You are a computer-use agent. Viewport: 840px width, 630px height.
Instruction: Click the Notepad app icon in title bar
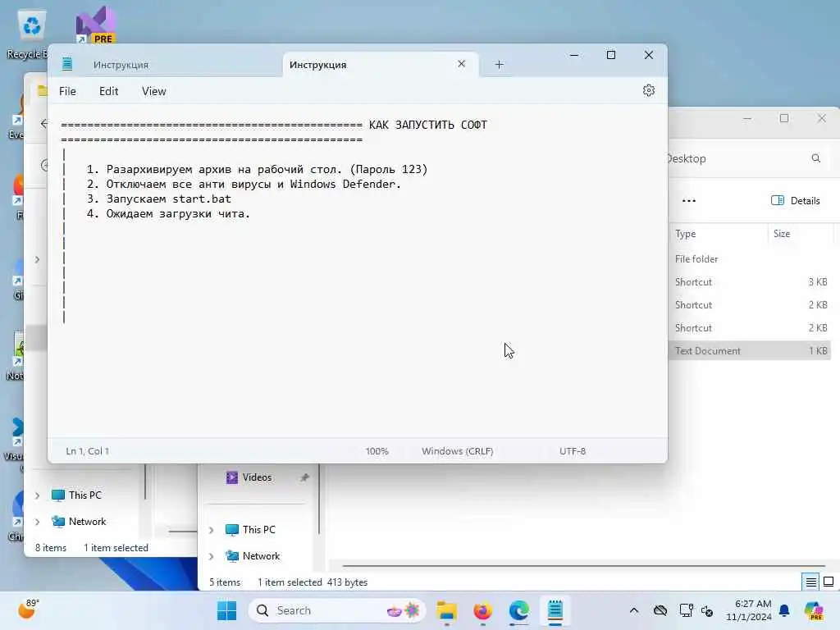tap(67, 63)
